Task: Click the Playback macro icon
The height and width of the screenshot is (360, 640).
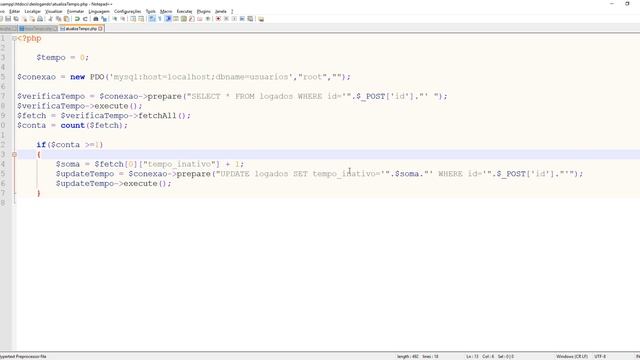Action: pos(234,19)
